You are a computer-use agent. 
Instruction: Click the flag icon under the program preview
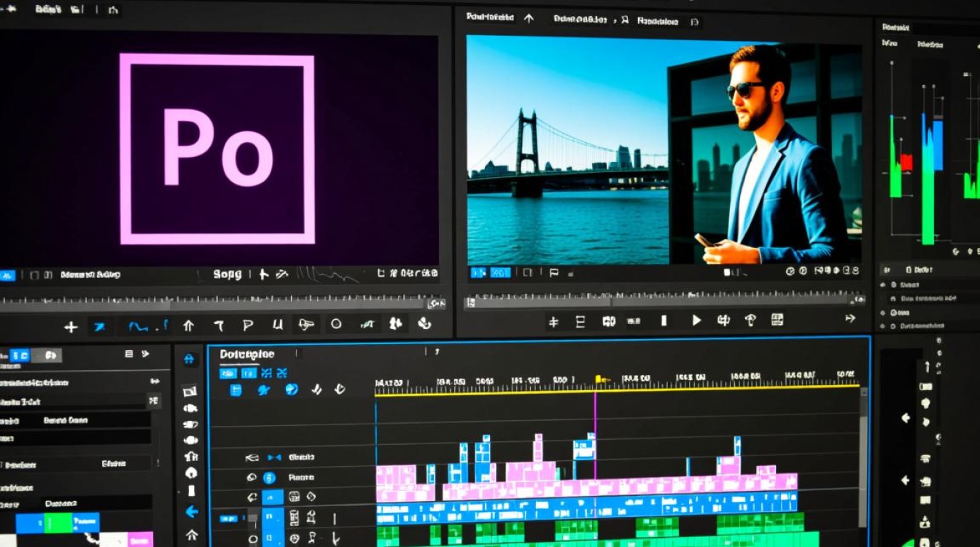(x=553, y=273)
